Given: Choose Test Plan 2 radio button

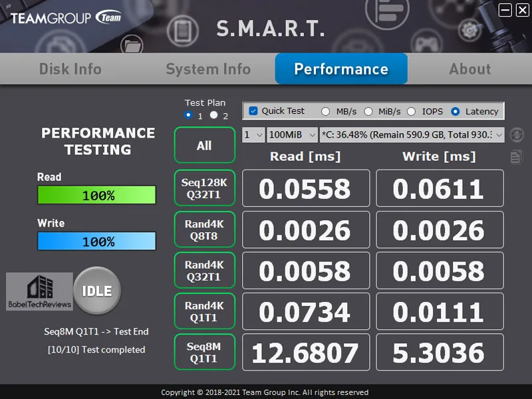Looking at the screenshot, I should point(213,115).
